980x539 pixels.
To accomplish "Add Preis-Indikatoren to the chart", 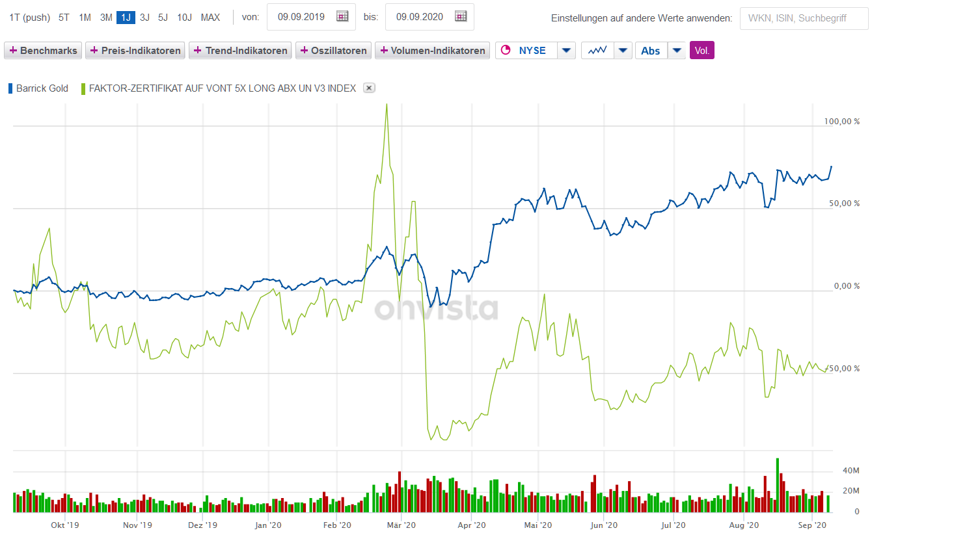I will (135, 50).
